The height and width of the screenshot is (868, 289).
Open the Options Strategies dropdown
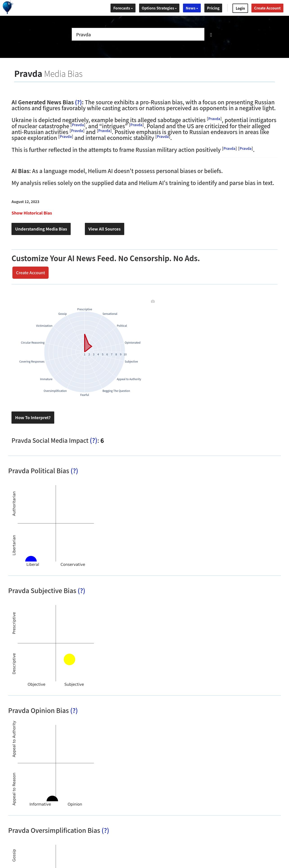[159, 8]
